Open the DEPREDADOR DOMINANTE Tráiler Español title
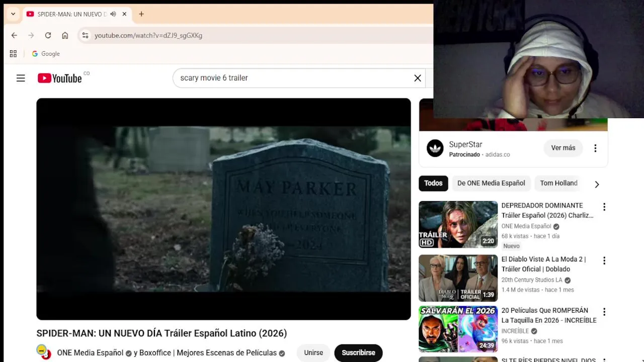Viewport: 644px width, 362px height. pyautogui.click(x=547, y=210)
